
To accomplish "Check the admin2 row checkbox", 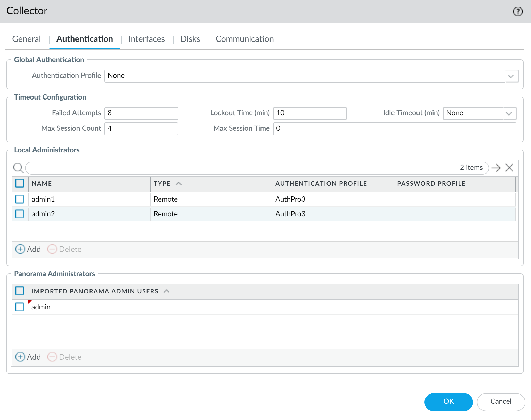I will pyautogui.click(x=20, y=214).
